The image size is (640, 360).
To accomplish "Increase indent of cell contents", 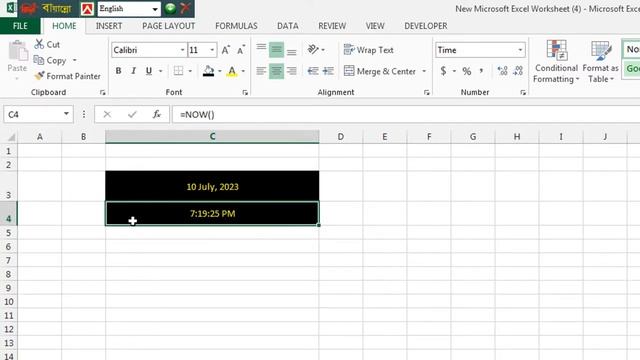I will tap(328, 71).
